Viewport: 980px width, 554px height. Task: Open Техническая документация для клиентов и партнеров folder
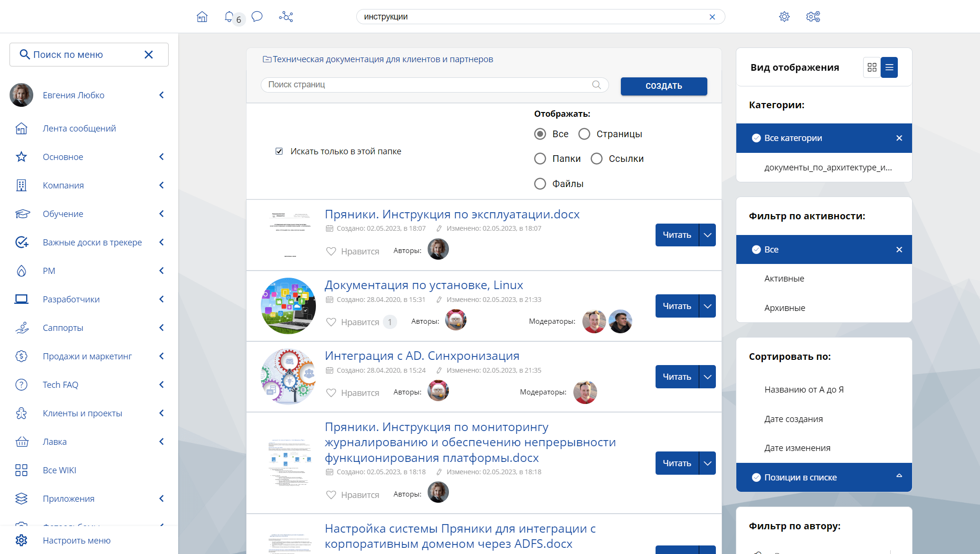coord(378,59)
